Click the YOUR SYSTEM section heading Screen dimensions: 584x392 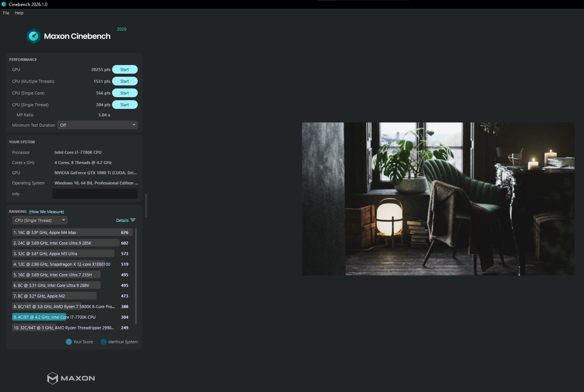point(22,142)
